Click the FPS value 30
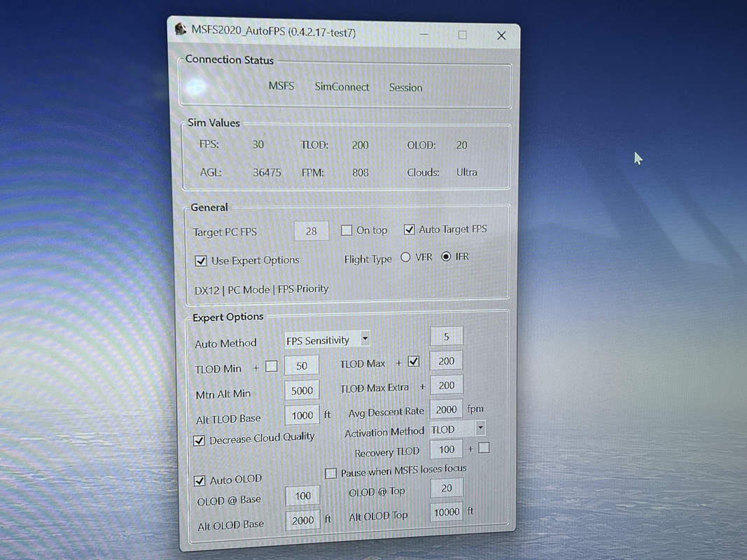Image resolution: width=747 pixels, height=560 pixels. click(258, 145)
